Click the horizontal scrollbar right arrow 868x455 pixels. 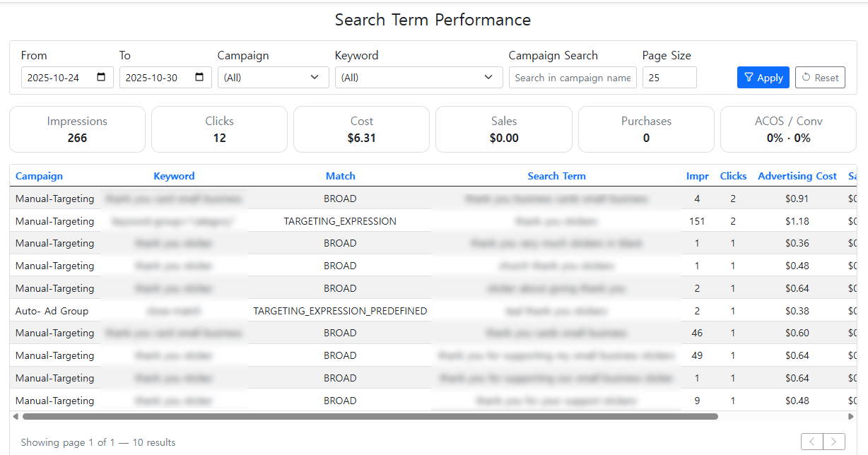[851, 417]
